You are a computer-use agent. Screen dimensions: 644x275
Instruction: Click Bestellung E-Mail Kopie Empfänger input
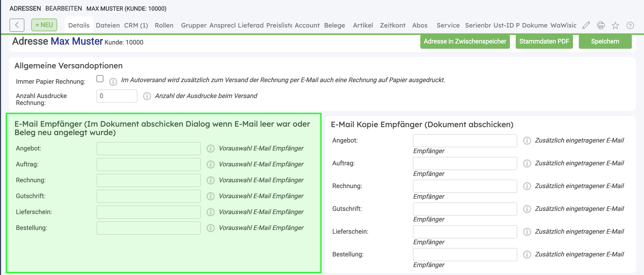(x=465, y=255)
